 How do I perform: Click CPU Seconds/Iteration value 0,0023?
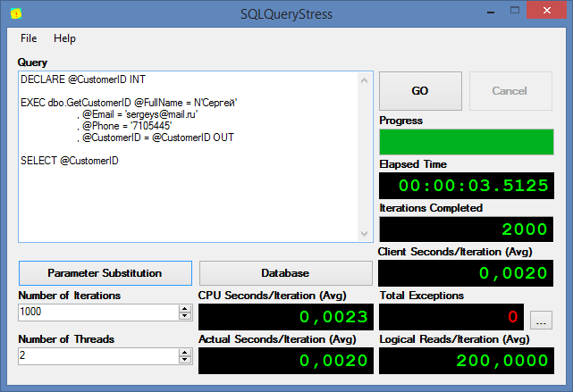[286, 317]
